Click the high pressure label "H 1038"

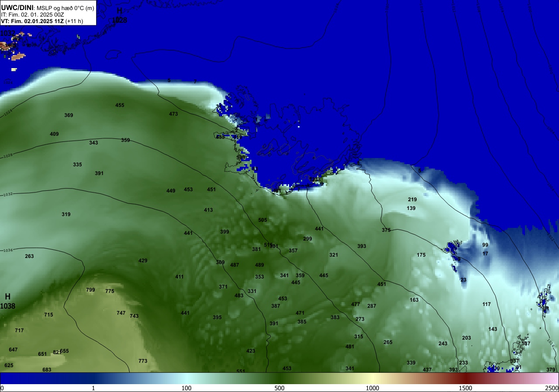pos(7,301)
